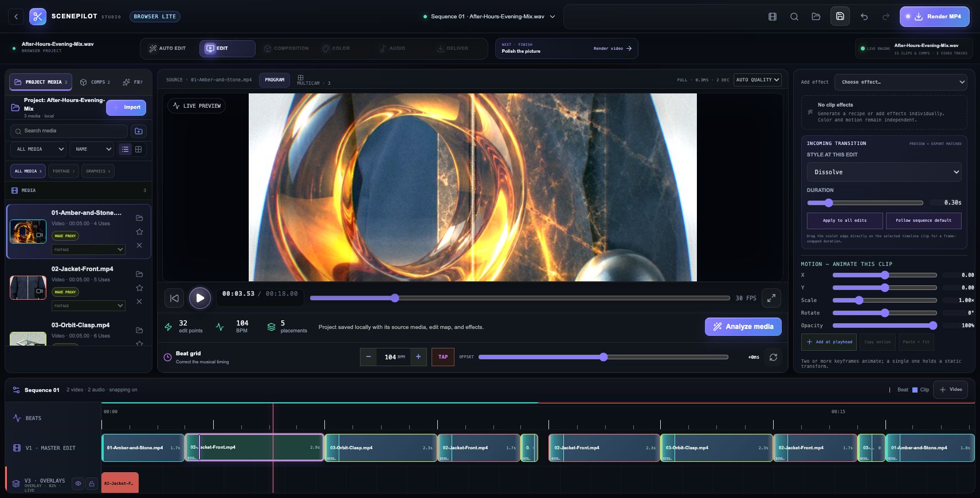Click the Analyze media button
The width and height of the screenshot is (980, 498).
[743, 327]
